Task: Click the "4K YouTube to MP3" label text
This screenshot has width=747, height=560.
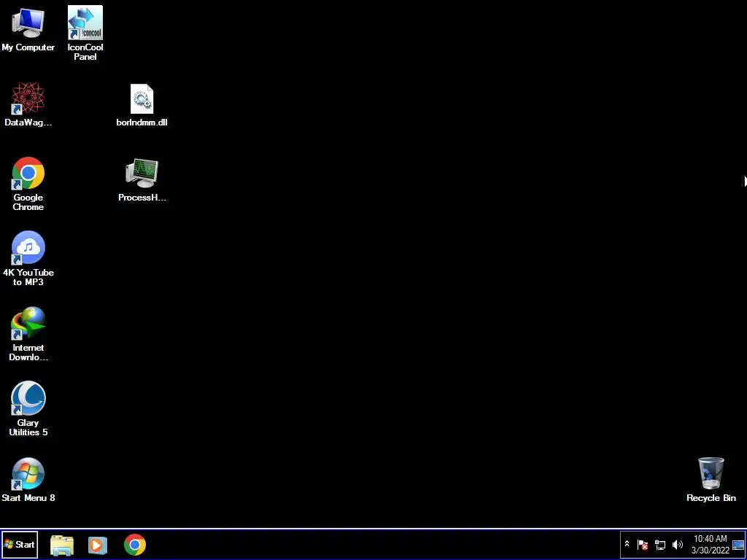Action: point(28,277)
